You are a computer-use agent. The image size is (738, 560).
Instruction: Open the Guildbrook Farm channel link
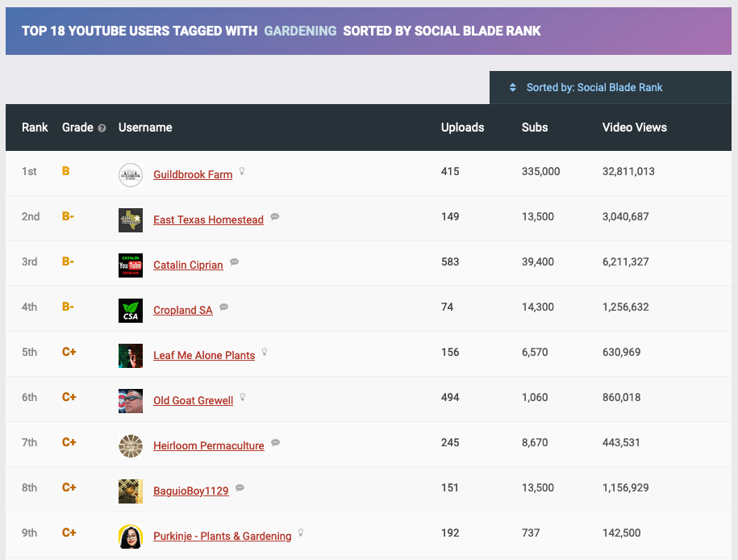(193, 175)
